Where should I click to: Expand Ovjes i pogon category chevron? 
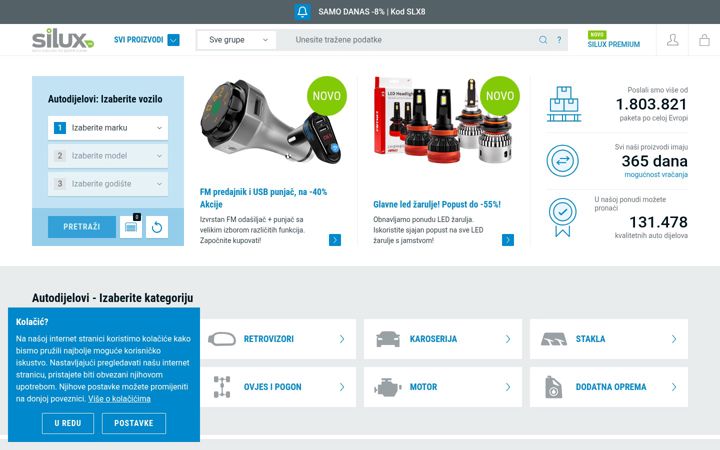tap(342, 387)
